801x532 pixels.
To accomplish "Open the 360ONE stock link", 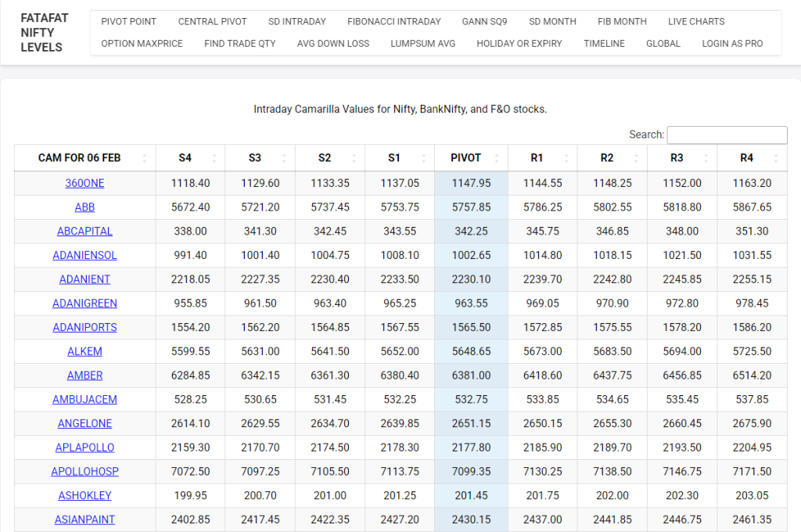I will click(84, 183).
